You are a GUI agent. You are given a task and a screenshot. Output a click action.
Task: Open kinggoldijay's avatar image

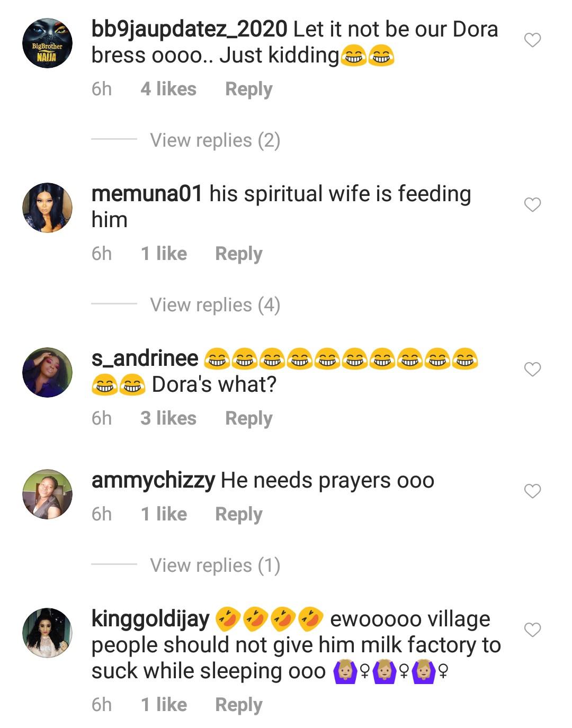pyautogui.click(x=47, y=633)
